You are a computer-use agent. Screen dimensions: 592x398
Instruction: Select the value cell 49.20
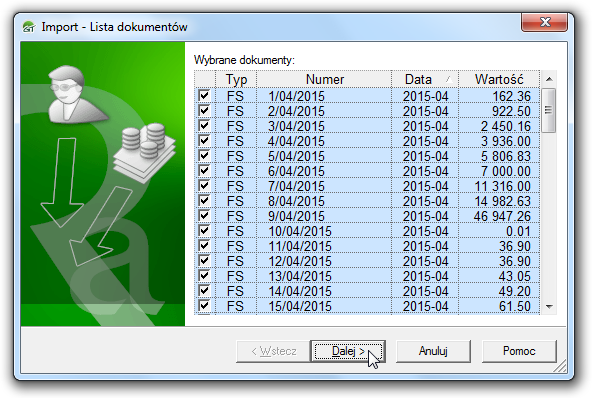(x=499, y=291)
